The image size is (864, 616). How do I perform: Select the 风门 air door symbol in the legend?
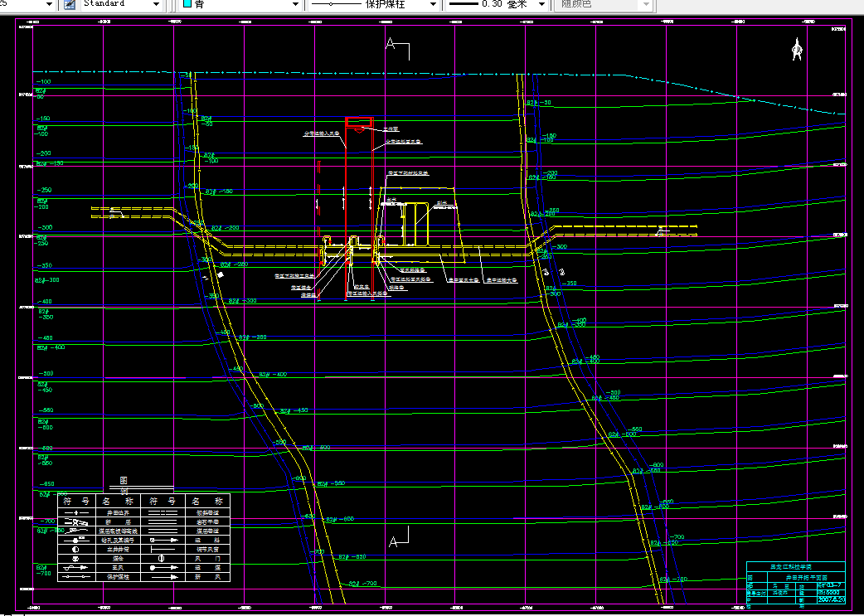tap(162, 558)
